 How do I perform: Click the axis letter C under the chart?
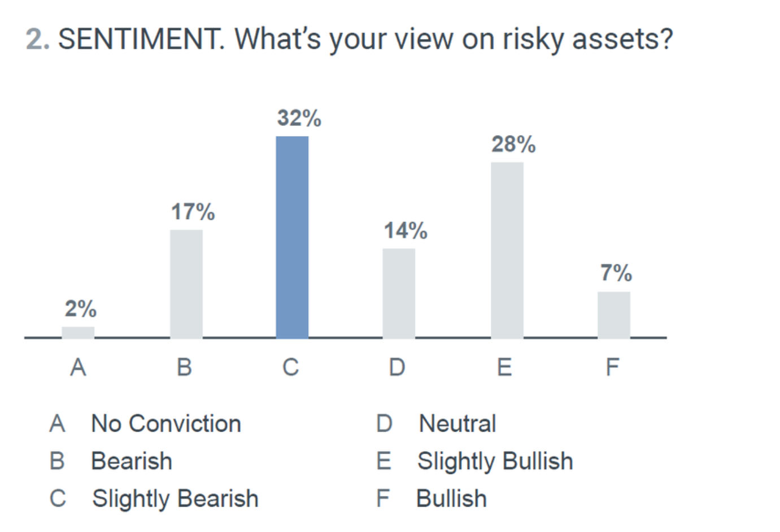pyautogui.click(x=290, y=367)
